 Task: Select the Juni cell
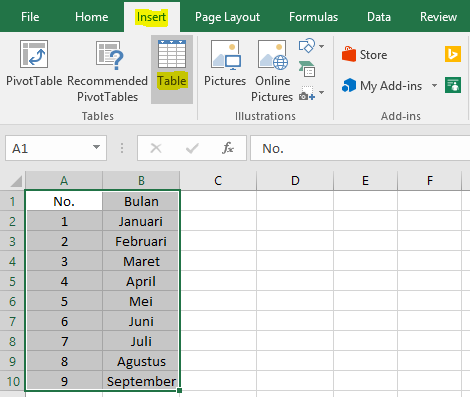(141, 321)
